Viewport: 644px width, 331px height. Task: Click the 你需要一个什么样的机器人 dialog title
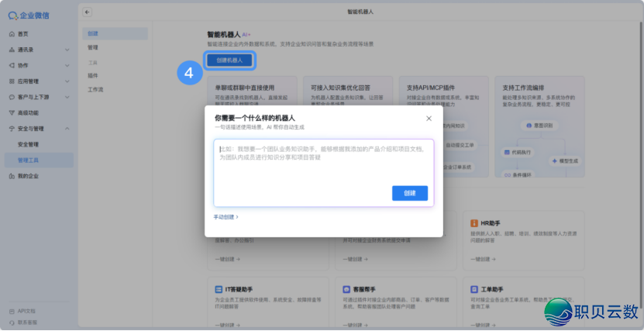pos(255,119)
